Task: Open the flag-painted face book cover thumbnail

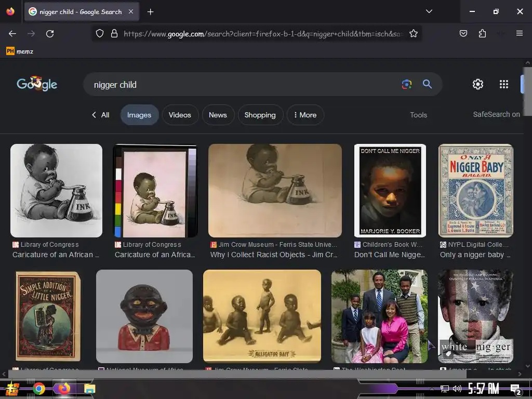Action: pyautogui.click(x=475, y=316)
